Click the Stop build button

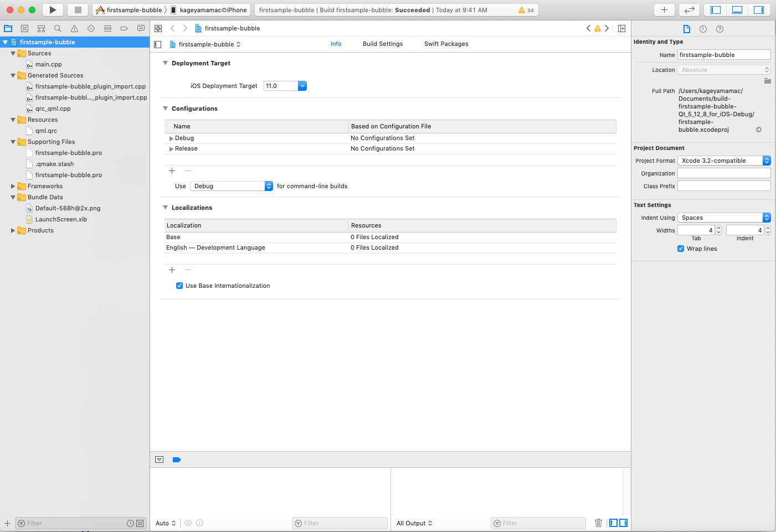(x=78, y=10)
